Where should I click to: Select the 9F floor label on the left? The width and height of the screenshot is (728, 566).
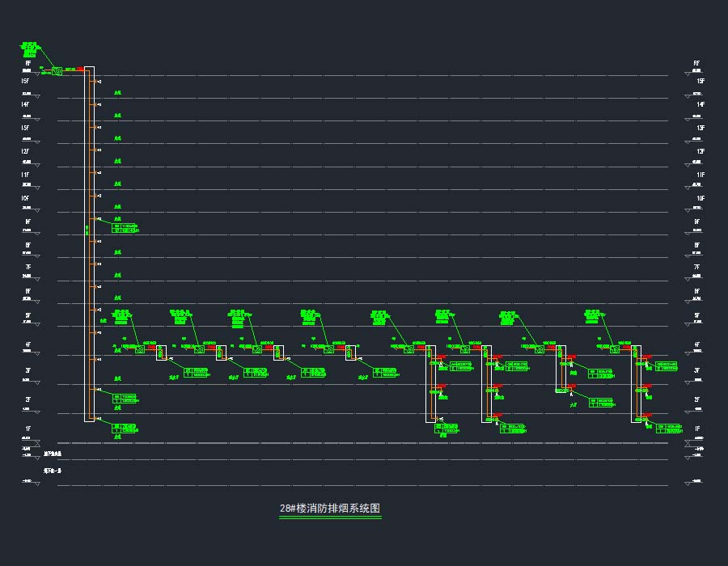click(28, 222)
